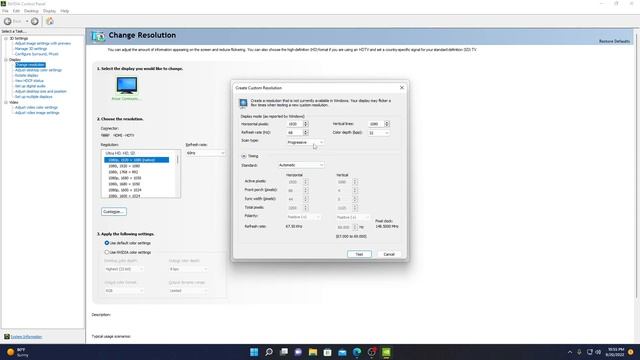This screenshot has width=640, height=360.
Task: Open Adjust image settings with preview
Action: 43,43
